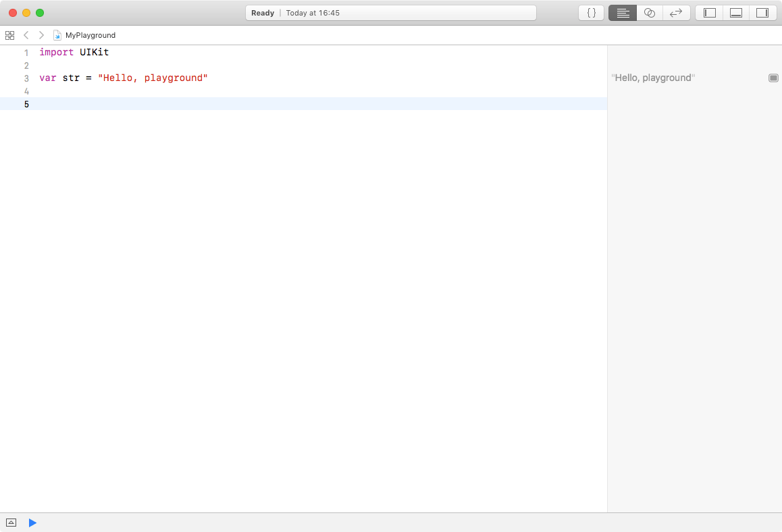Toggle the debug console visibility at bottom left
The height and width of the screenshot is (532, 782).
click(11, 523)
